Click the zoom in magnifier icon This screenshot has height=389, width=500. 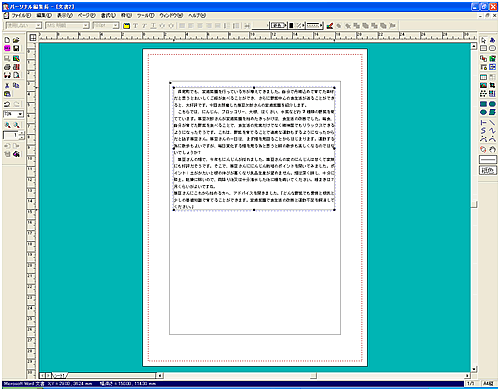[x=7, y=125]
